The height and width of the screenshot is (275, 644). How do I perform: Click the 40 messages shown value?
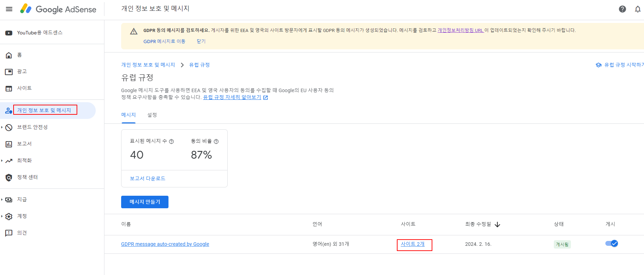point(137,155)
